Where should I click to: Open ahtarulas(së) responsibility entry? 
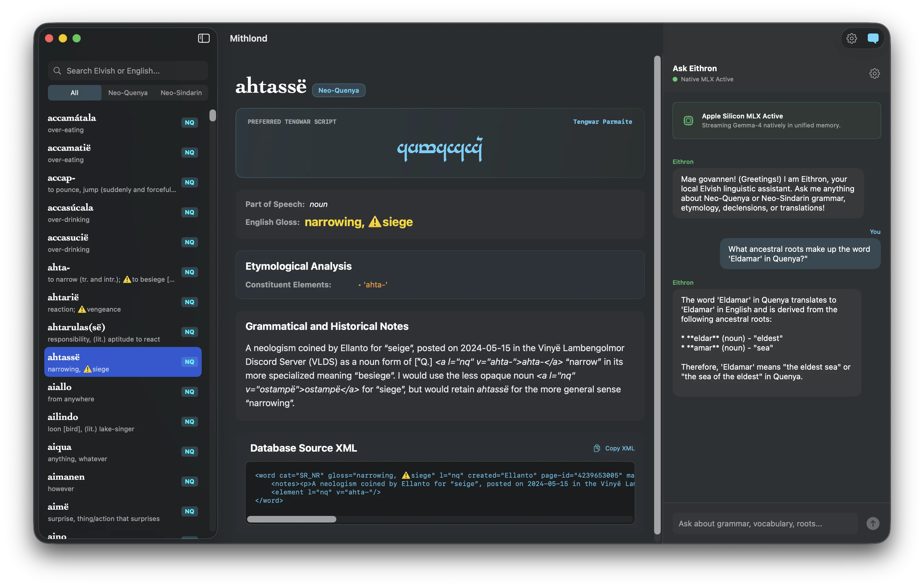pos(123,333)
